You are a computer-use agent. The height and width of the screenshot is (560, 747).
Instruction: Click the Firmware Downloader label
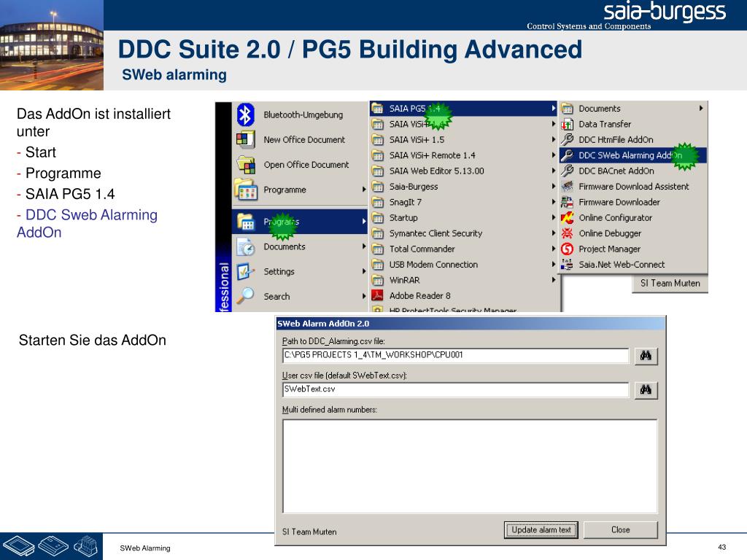point(619,202)
